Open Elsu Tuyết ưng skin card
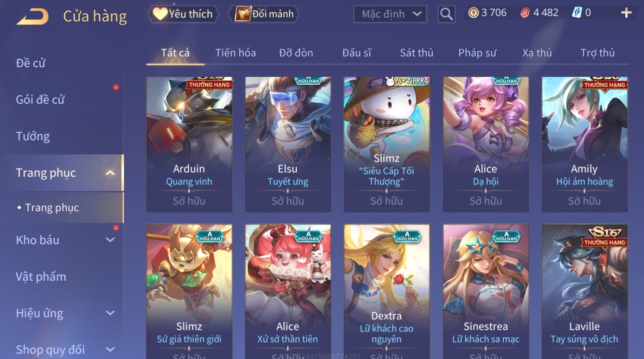644x359 pixels. (288, 144)
